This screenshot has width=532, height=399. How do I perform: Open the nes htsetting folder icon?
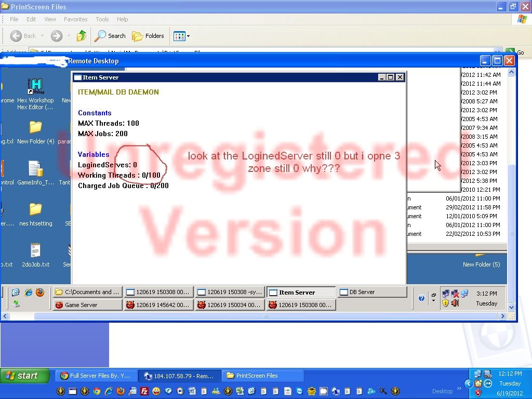[35, 210]
